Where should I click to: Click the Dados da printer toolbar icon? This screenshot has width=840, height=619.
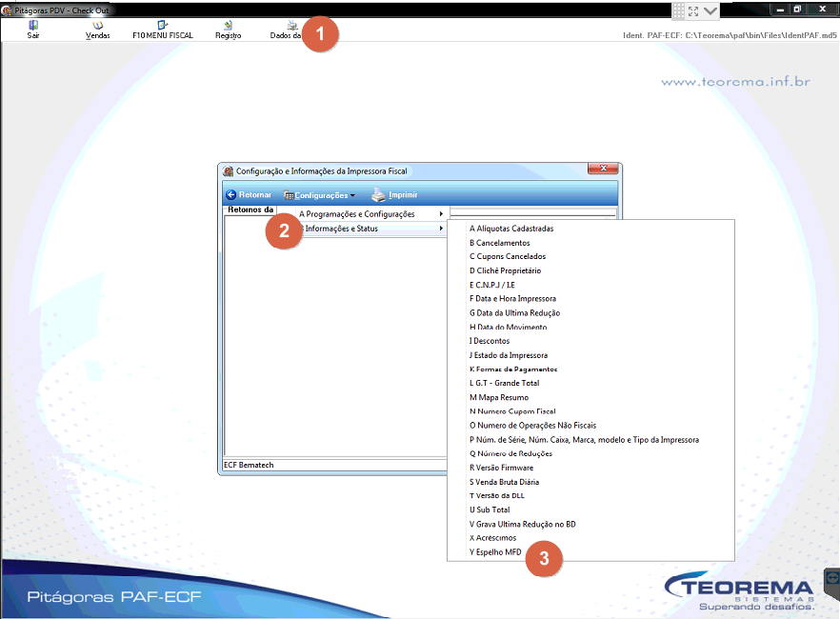coord(292,25)
